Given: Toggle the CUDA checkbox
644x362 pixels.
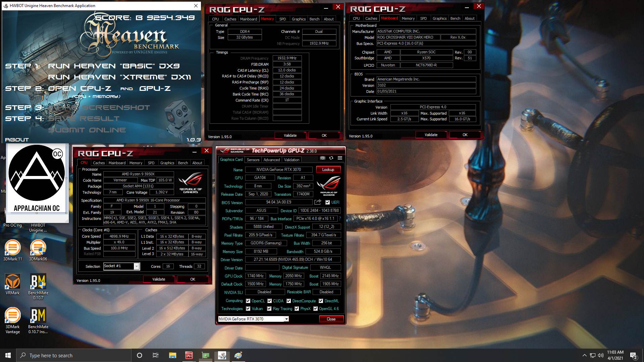Looking at the screenshot, I should click(x=269, y=301).
